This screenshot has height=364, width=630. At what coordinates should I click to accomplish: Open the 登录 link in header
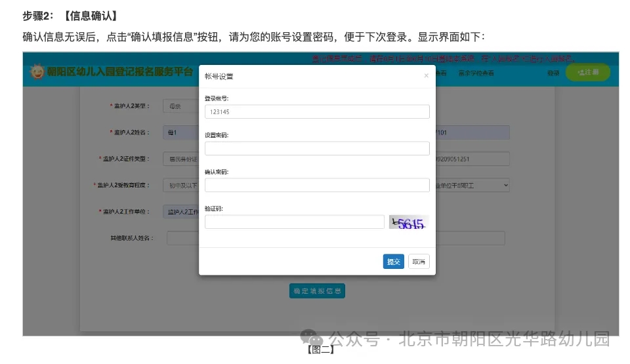pyautogui.click(x=553, y=73)
